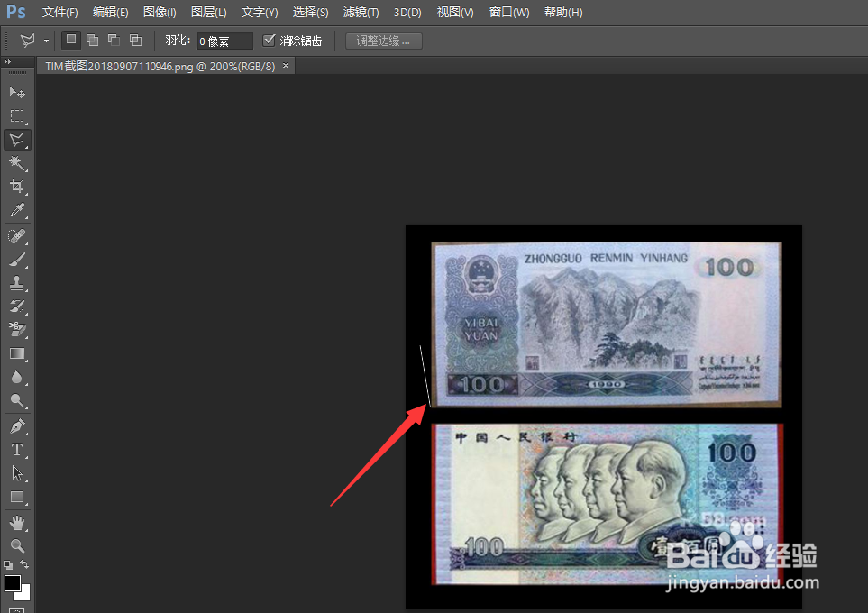Choose Intersect with Selection mode

click(135, 40)
